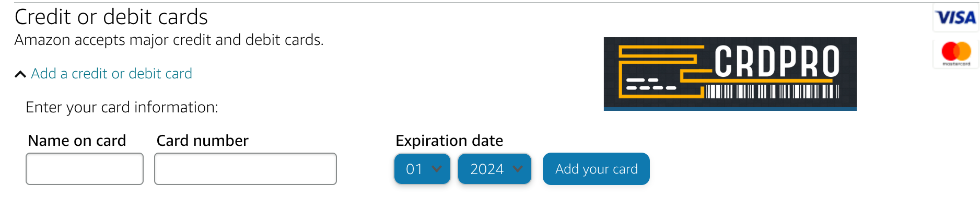Open the expiration month dropdown showing 01

pos(422,169)
